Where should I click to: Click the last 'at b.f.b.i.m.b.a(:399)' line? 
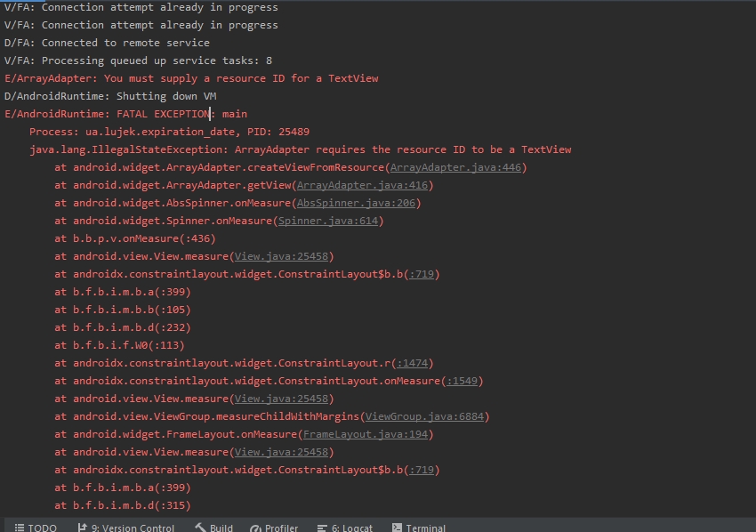[x=123, y=488]
